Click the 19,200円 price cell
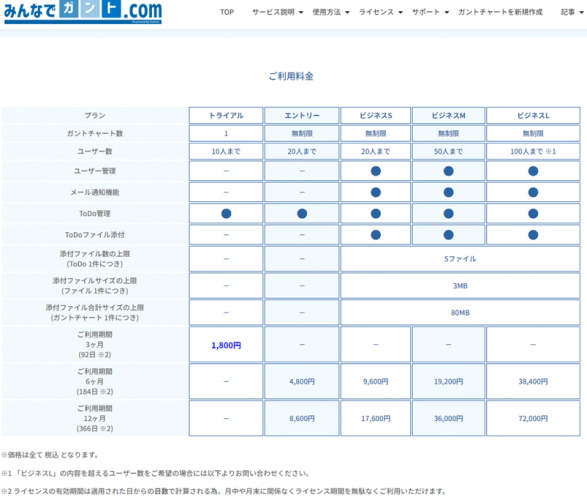587x500 pixels. tap(448, 381)
